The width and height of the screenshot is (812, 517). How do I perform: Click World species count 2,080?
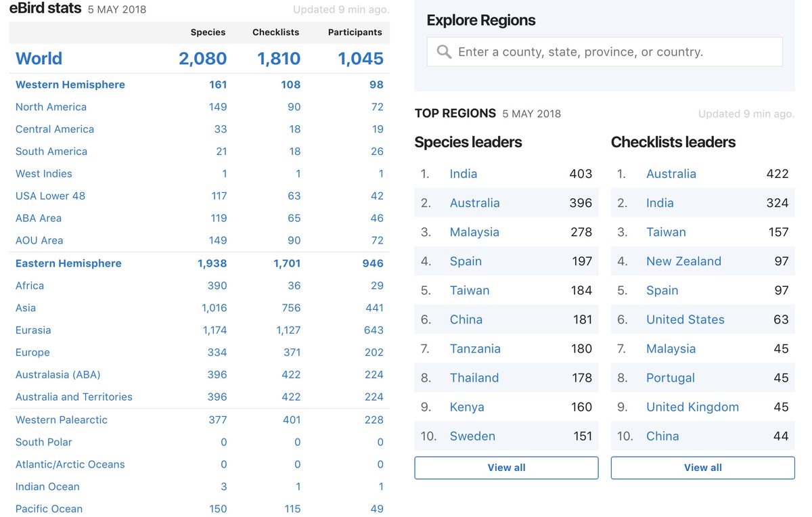coord(203,59)
